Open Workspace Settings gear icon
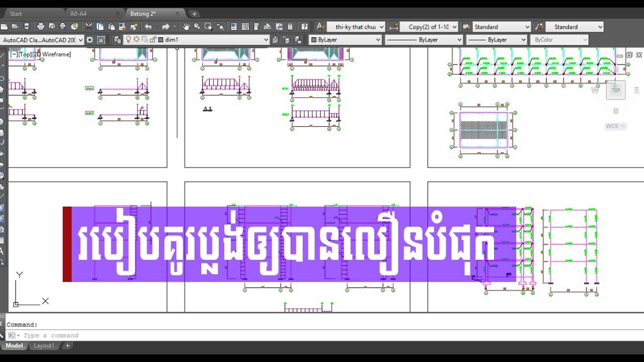 point(90,40)
